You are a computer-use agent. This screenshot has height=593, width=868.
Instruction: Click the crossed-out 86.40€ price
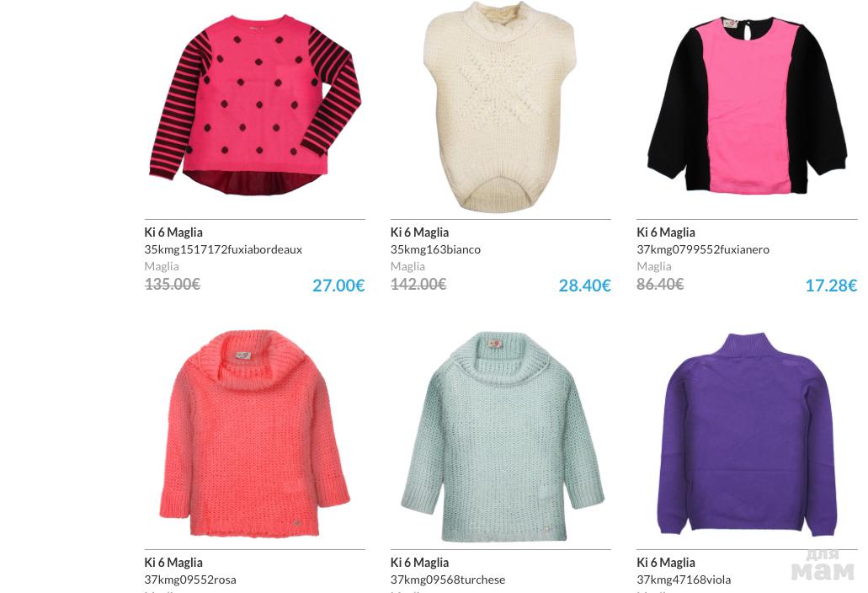click(x=660, y=284)
